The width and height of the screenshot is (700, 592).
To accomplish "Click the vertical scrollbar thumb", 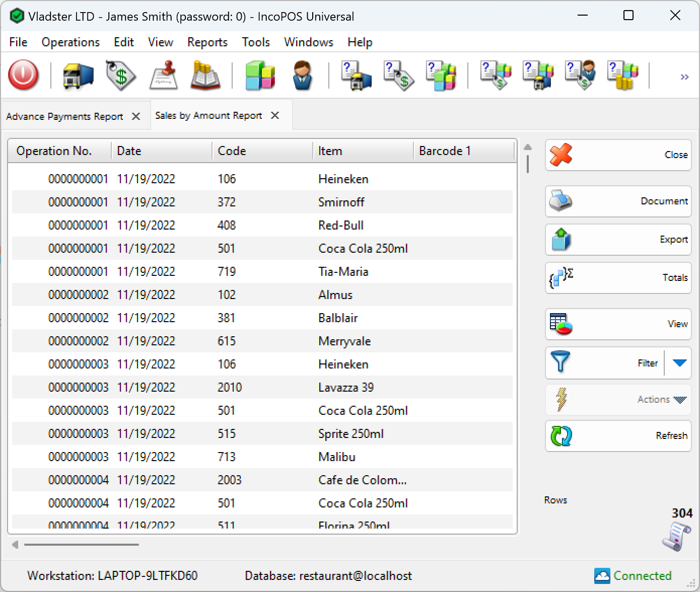I will click(x=528, y=164).
